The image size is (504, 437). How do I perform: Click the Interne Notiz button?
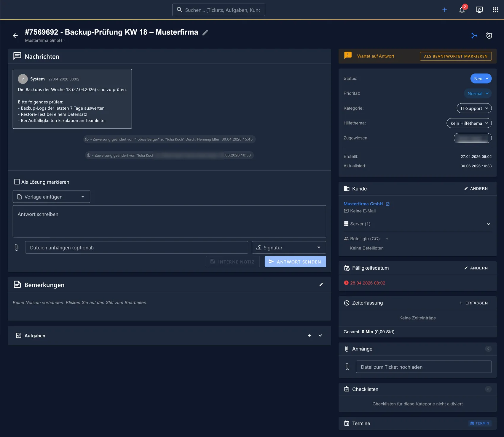[233, 262]
